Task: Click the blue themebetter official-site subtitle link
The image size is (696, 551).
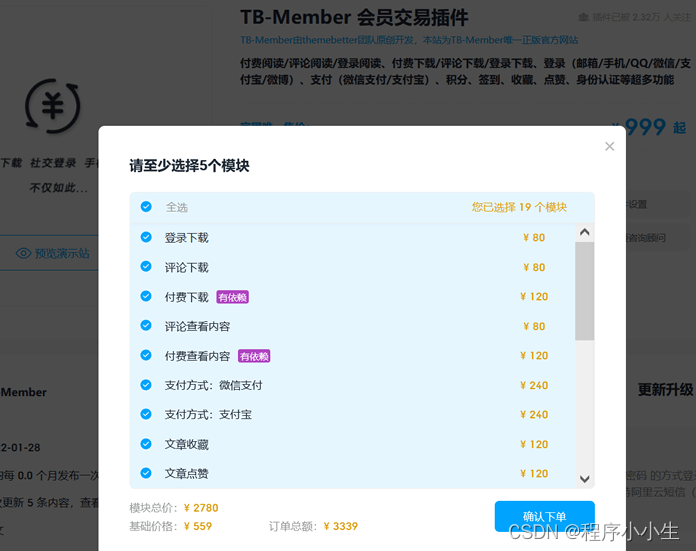Action: coord(409,40)
